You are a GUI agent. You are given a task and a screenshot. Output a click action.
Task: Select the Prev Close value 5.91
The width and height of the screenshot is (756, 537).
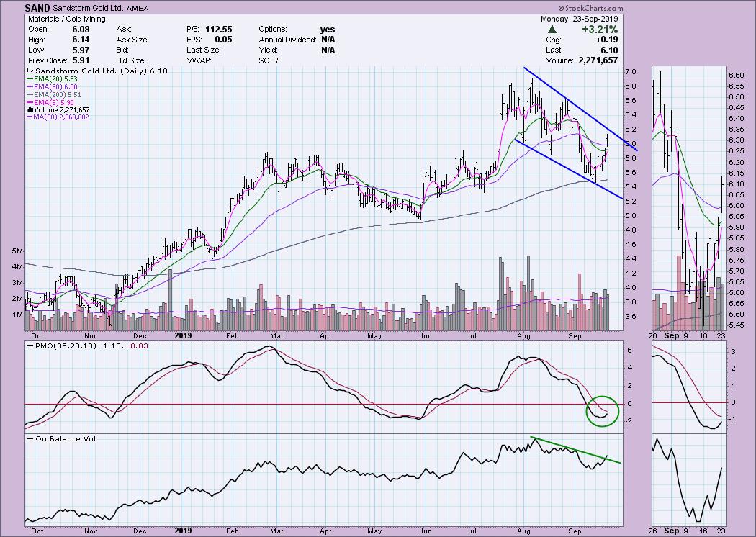tap(80, 60)
